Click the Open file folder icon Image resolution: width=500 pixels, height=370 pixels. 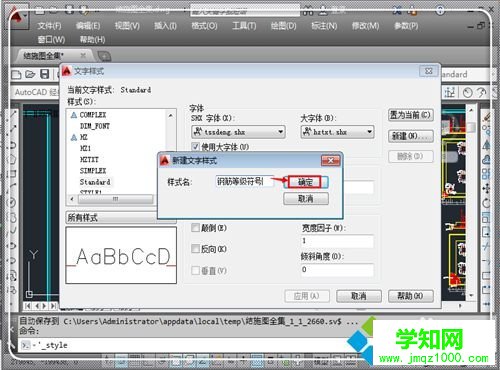pyautogui.click(x=30, y=74)
